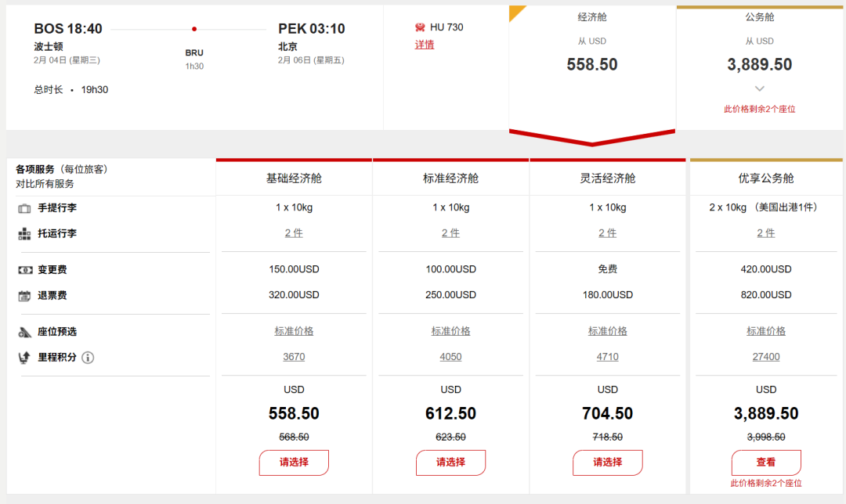Click the BRU stopover marker on route line
The height and width of the screenshot is (504, 846).
pos(194,29)
